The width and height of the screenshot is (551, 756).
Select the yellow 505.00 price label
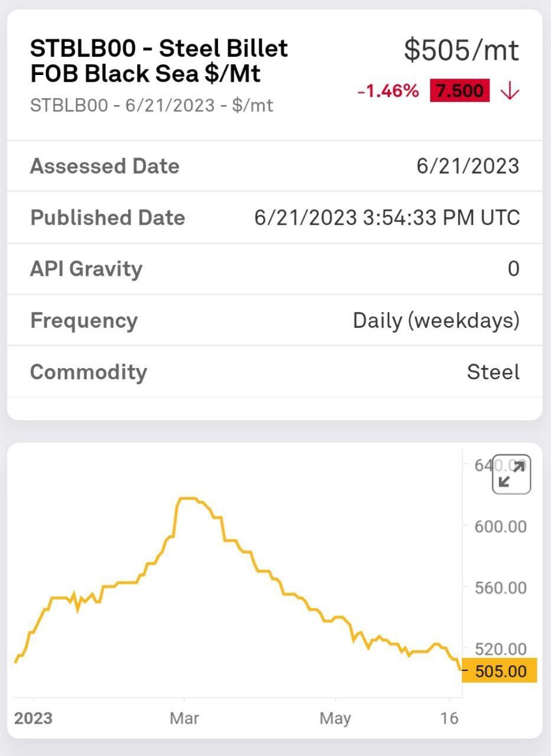[500, 670]
